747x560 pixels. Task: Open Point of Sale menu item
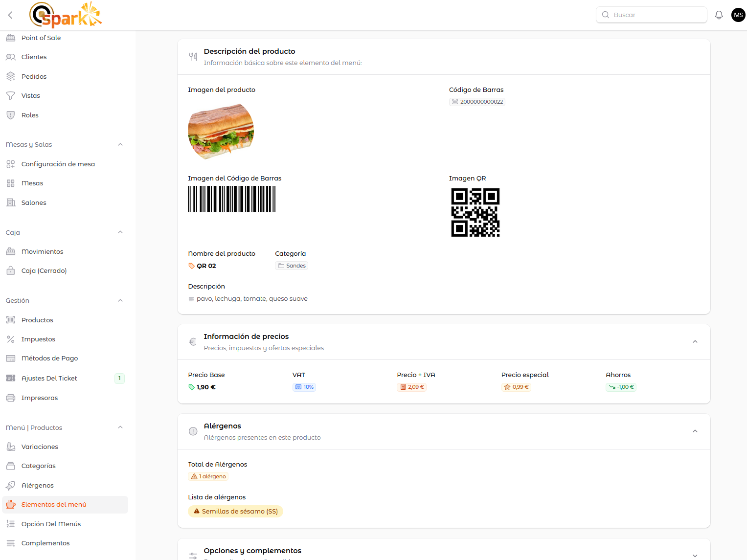pyautogui.click(x=41, y=38)
